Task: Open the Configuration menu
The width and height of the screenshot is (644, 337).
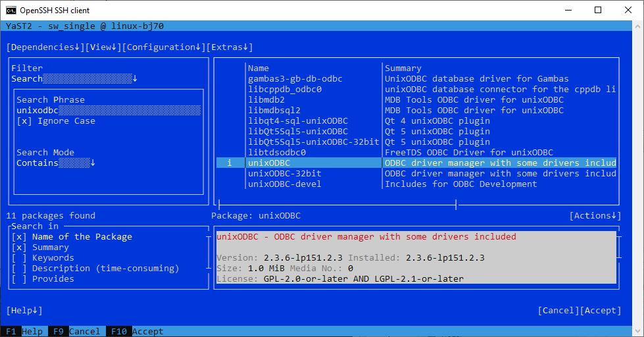Action: click(x=164, y=47)
